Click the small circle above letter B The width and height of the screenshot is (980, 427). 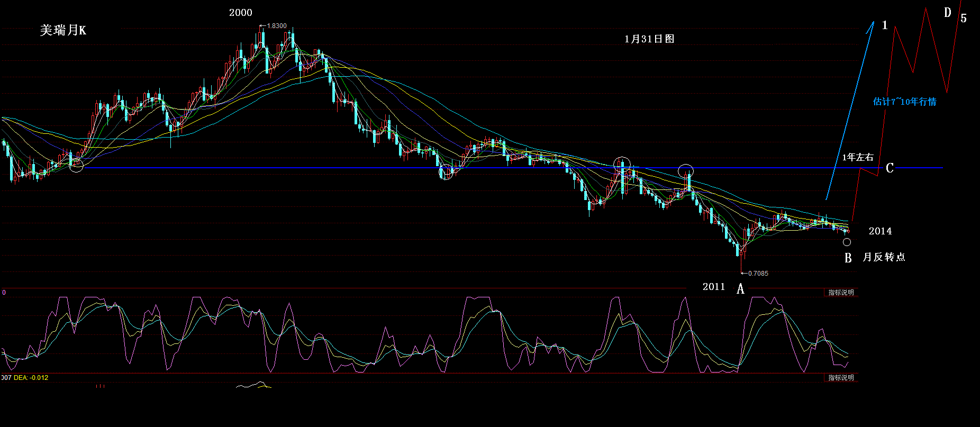coord(847,242)
